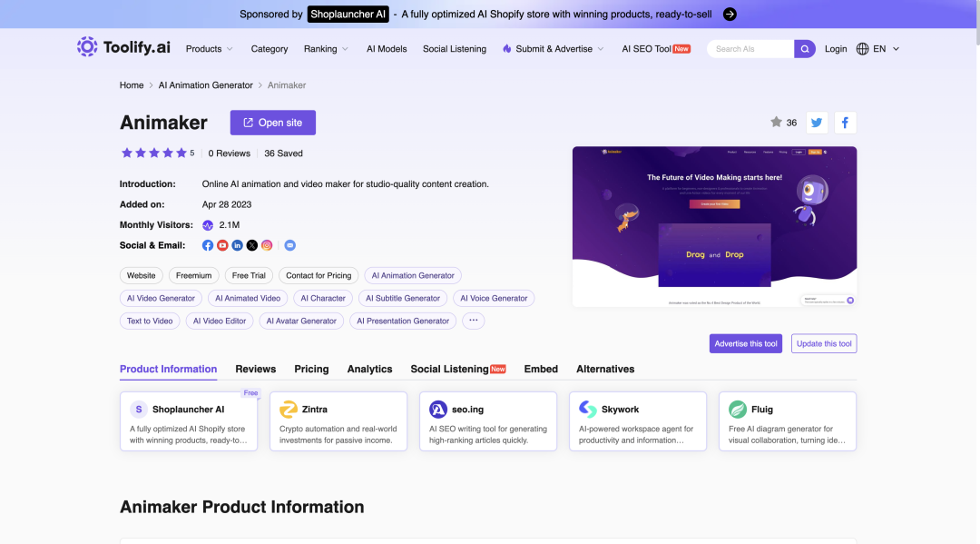The width and height of the screenshot is (980, 544).
Task: Go to the Home breadcrumb link
Action: coord(132,85)
